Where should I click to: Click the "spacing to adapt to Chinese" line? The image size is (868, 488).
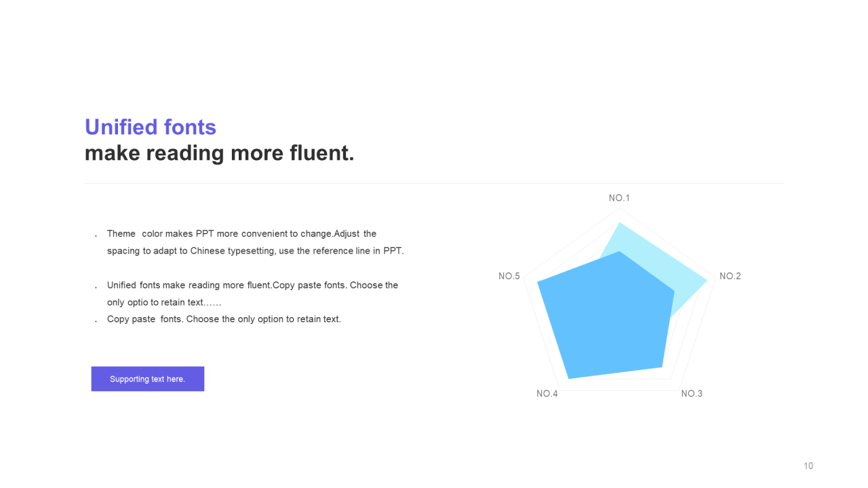point(255,251)
